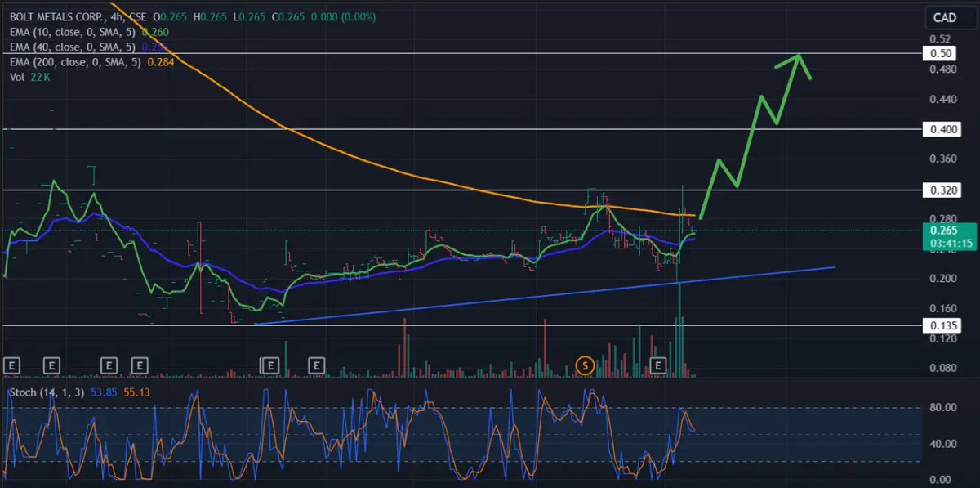Image resolution: width=980 pixels, height=488 pixels.
Task: Click the 0.480 price axis label
Action: (x=942, y=69)
